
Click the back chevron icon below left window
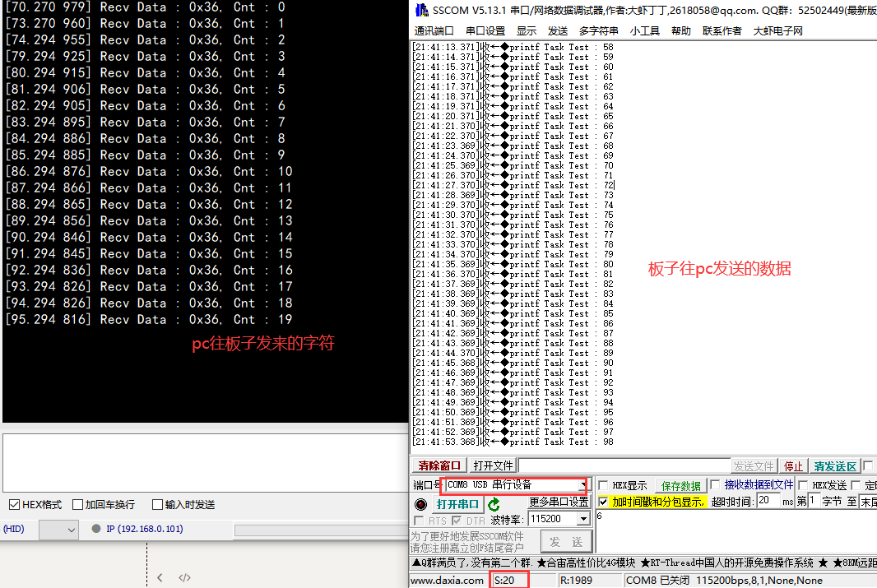pos(160,577)
